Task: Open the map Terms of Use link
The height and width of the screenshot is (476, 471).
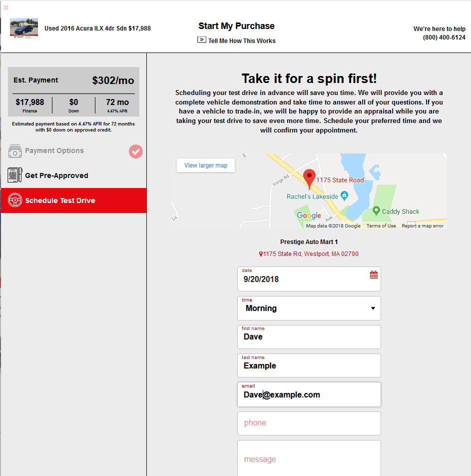Action: [x=381, y=226]
